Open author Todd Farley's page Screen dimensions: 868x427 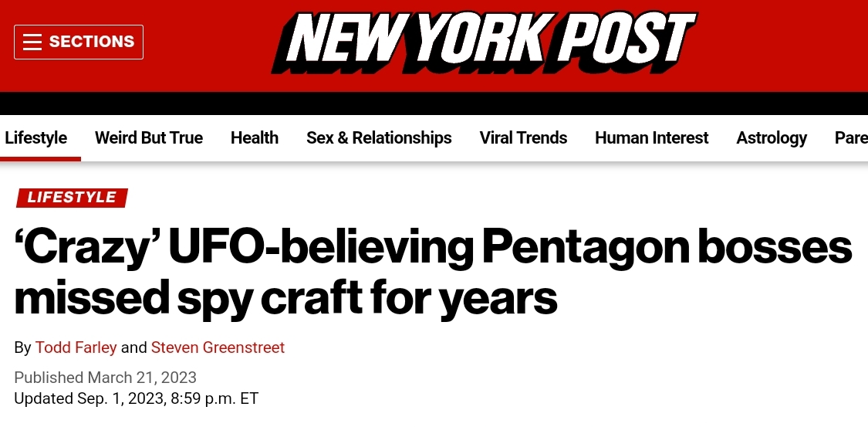76,347
